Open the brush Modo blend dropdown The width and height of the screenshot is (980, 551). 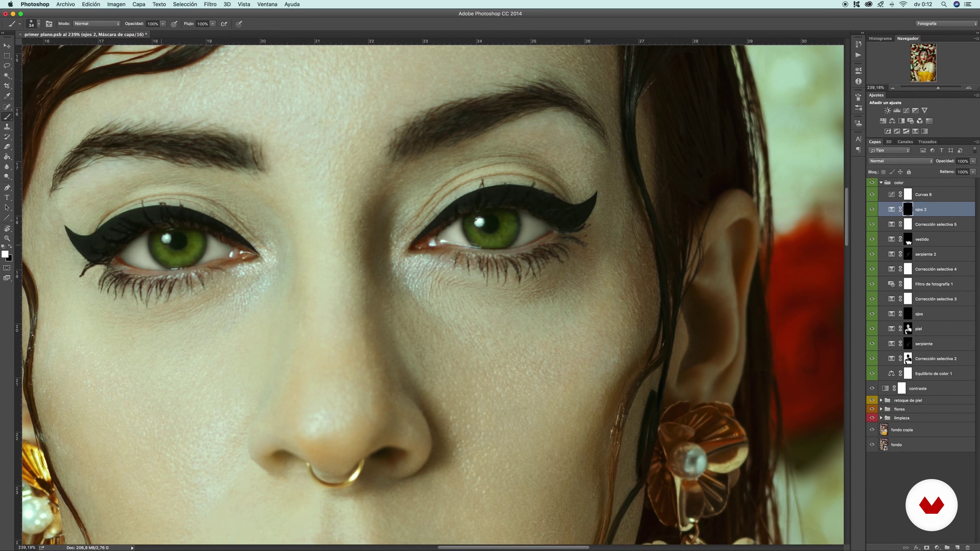coord(97,23)
